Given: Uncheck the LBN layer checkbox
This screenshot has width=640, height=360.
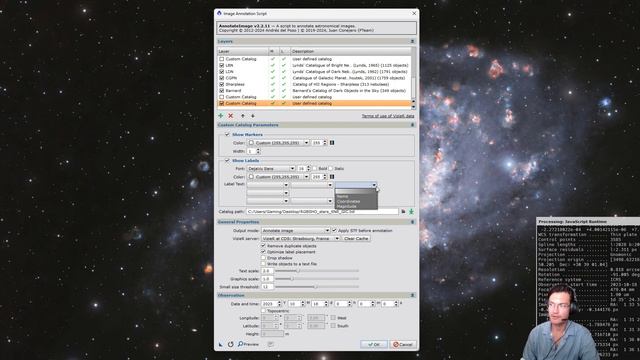Looking at the screenshot, I should 222,65.
